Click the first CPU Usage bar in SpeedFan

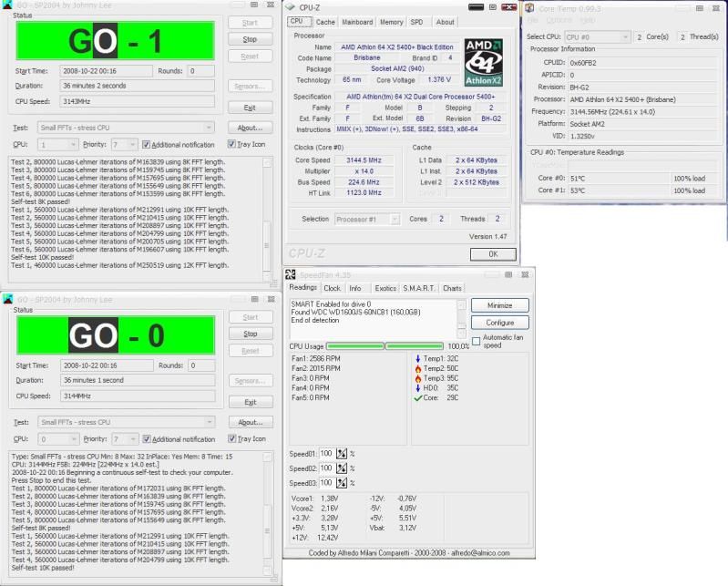pos(355,346)
